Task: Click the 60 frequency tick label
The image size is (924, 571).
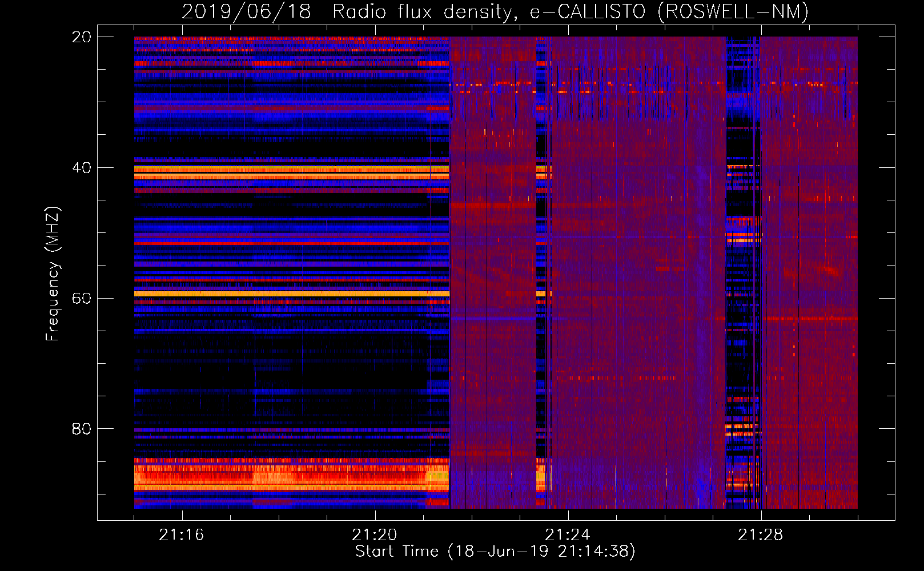Action: 82,299
